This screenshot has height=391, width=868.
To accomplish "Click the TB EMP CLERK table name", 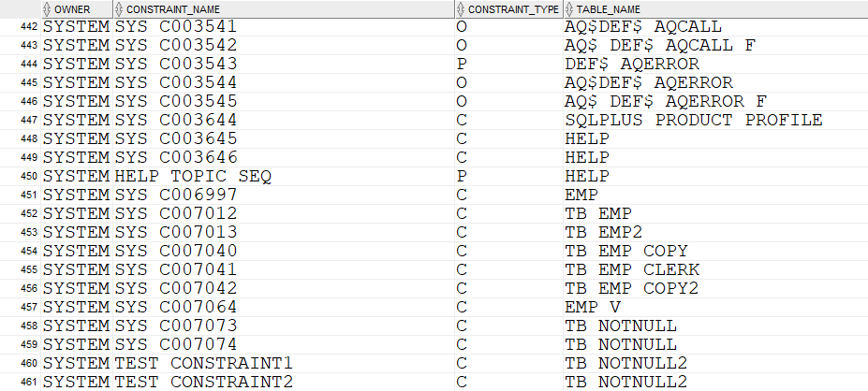I will click(x=632, y=270).
